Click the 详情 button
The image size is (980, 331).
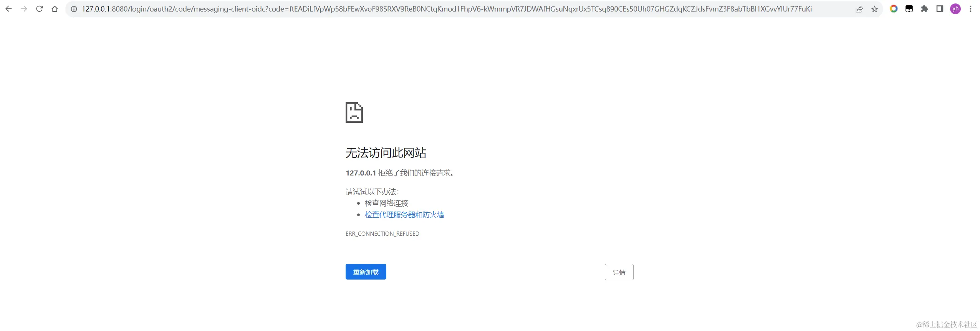[619, 272]
